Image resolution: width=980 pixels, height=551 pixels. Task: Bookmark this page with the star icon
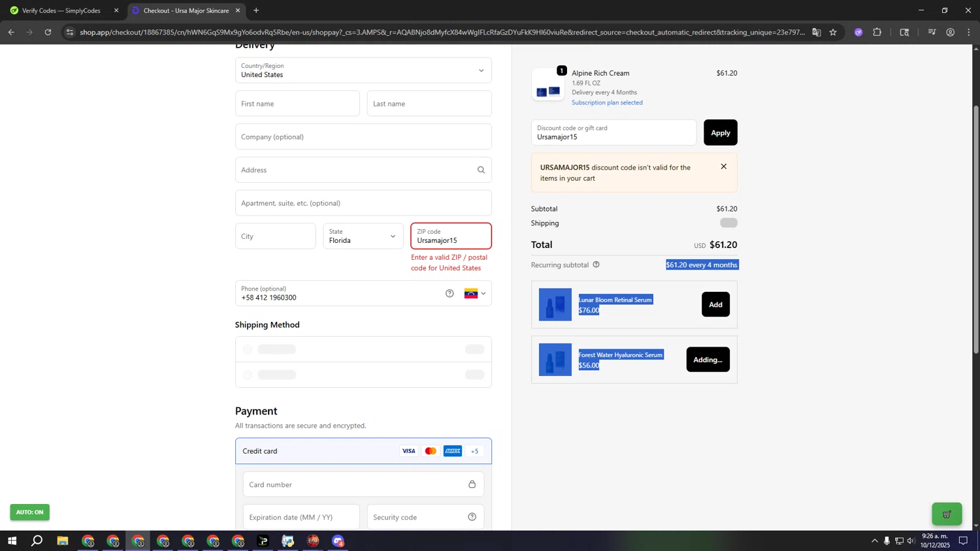[833, 32]
